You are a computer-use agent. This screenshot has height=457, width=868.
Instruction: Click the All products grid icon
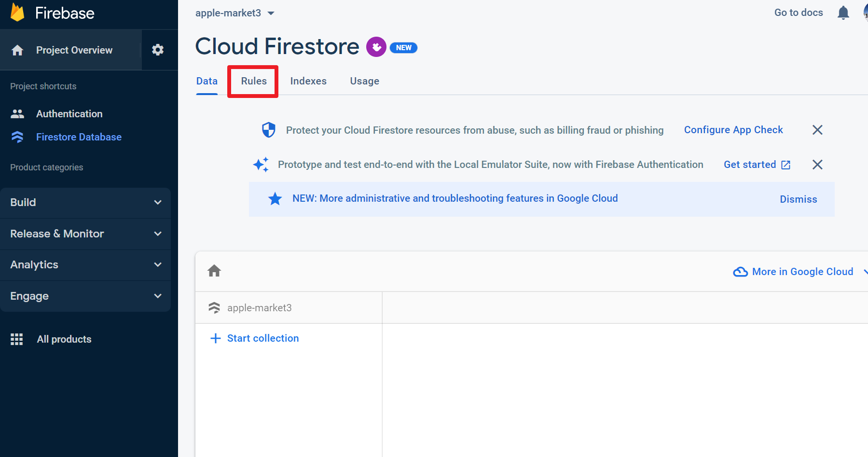coord(17,339)
